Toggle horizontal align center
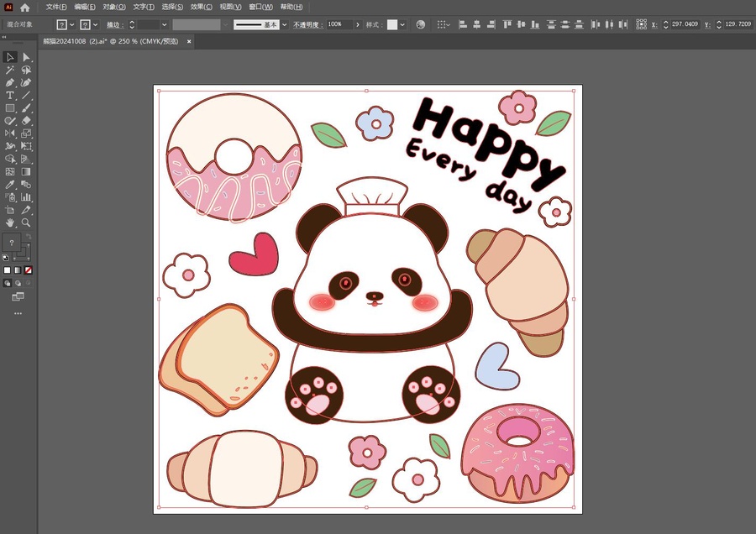The height and width of the screenshot is (534, 756). [477, 24]
